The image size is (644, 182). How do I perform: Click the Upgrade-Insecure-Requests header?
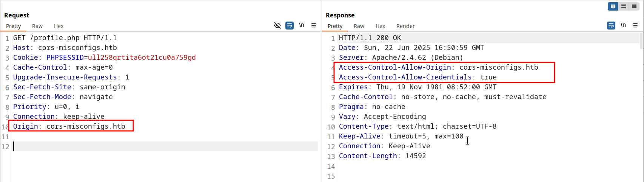(71, 77)
